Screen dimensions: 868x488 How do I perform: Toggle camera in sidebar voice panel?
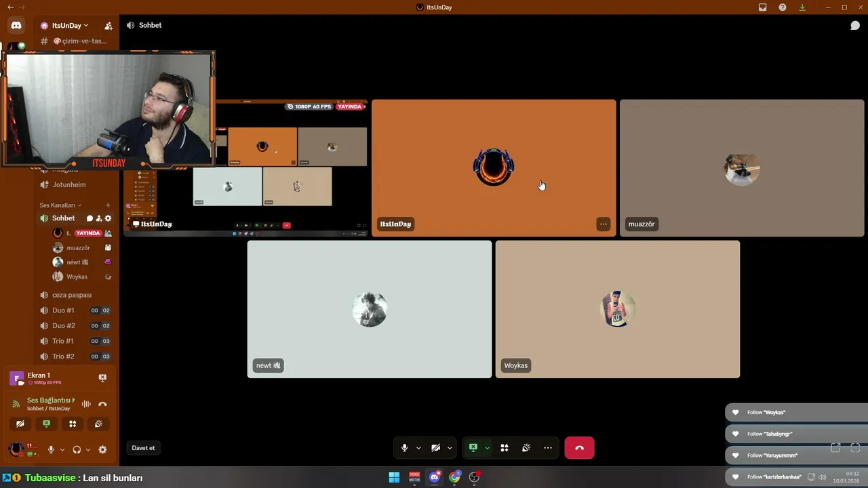pyautogui.click(x=20, y=424)
